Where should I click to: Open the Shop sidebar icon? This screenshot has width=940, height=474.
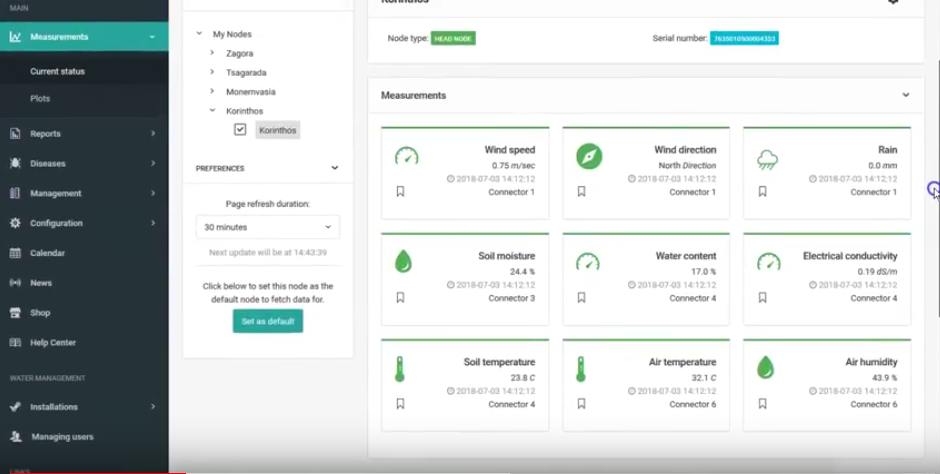point(15,313)
